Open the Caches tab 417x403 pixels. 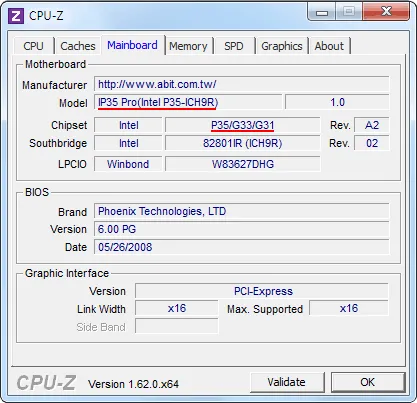78,46
